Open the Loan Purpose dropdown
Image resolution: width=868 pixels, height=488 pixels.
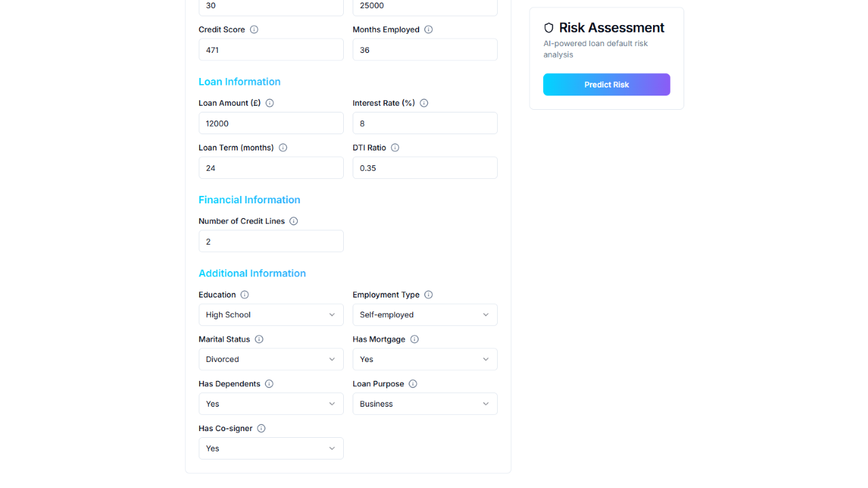(425, 404)
